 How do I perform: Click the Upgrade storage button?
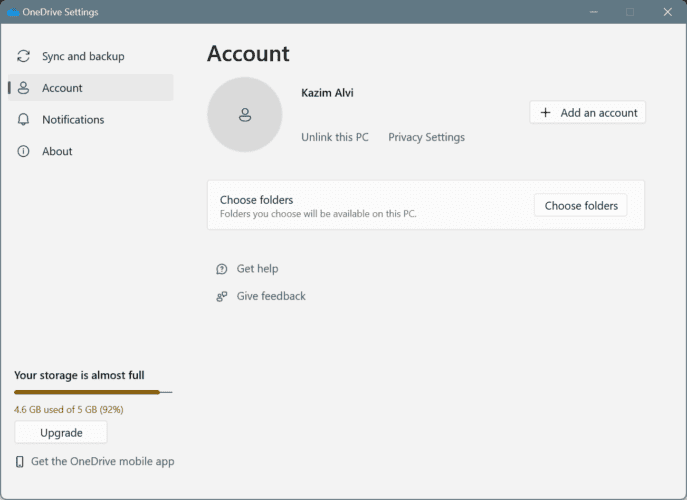pyautogui.click(x=60, y=433)
